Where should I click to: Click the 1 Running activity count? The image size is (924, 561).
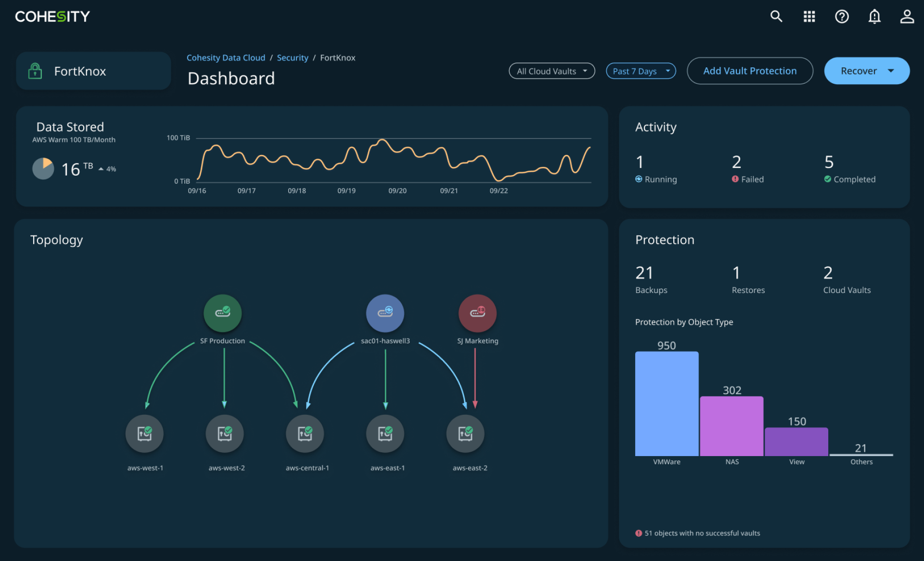[x=640, y=162]
